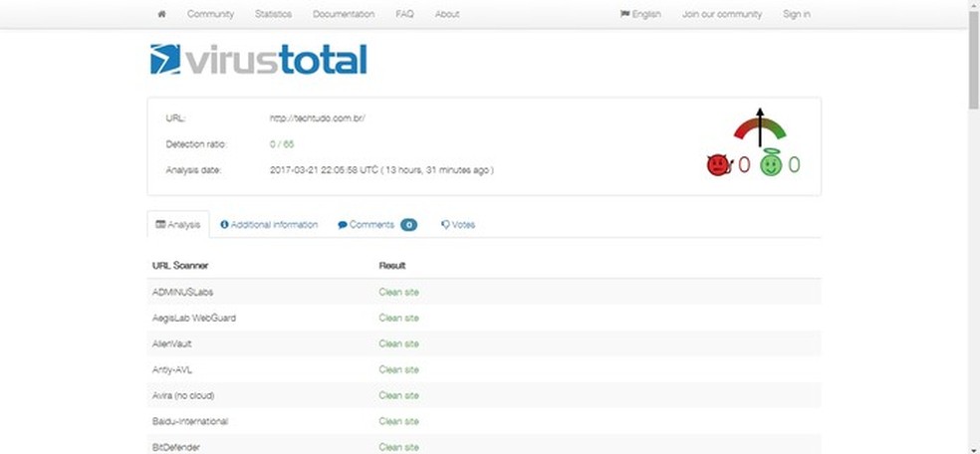Image resolution: width=980 pixels, height=454 pixels.
Task: Click the harmless votes count number
Action: point(794,165)
